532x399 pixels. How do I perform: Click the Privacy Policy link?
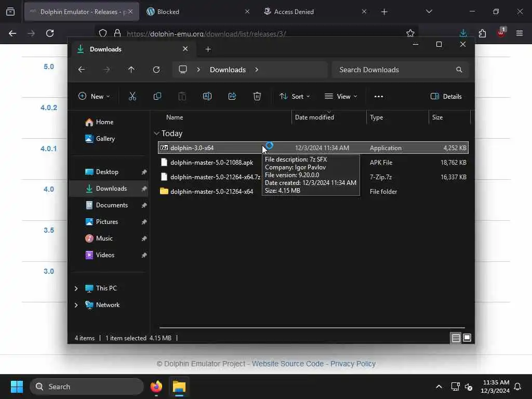[x=353, y=364]
